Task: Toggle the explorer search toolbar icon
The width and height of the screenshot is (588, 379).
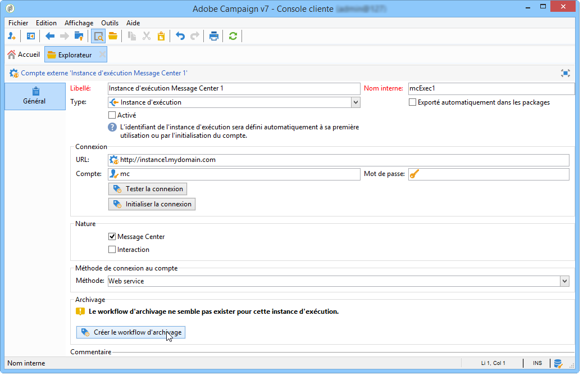Action: click(98, 37)
